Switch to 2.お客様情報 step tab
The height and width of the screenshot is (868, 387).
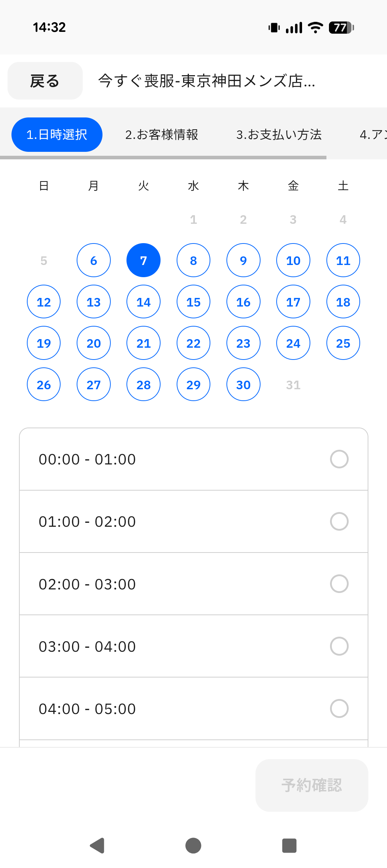162,135
